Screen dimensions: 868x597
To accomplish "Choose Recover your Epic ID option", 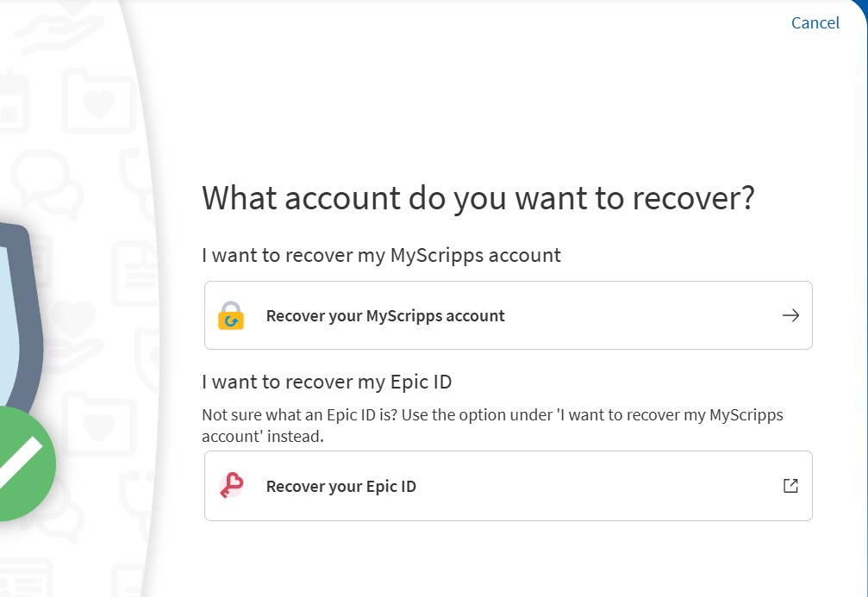I will click(509, 486).
